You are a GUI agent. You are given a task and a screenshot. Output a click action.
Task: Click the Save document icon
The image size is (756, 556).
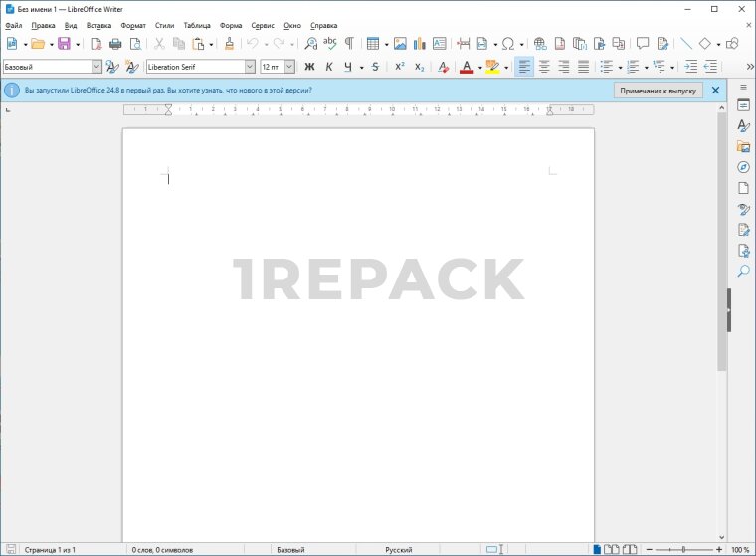coord(64,44)
